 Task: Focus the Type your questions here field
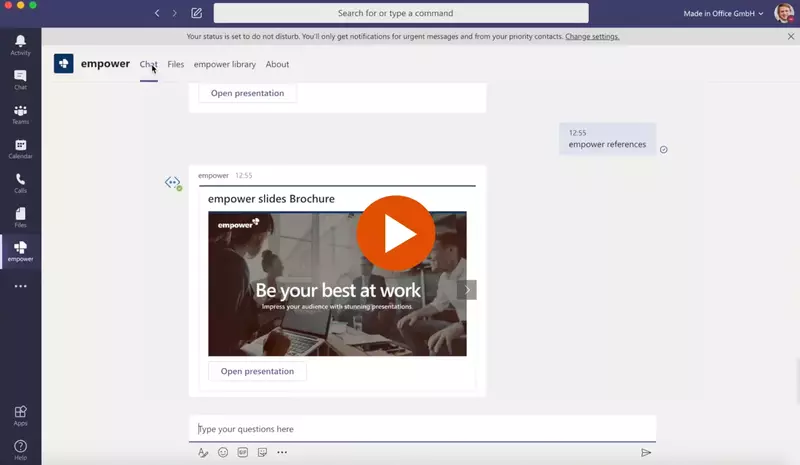(x=422, y=429)
